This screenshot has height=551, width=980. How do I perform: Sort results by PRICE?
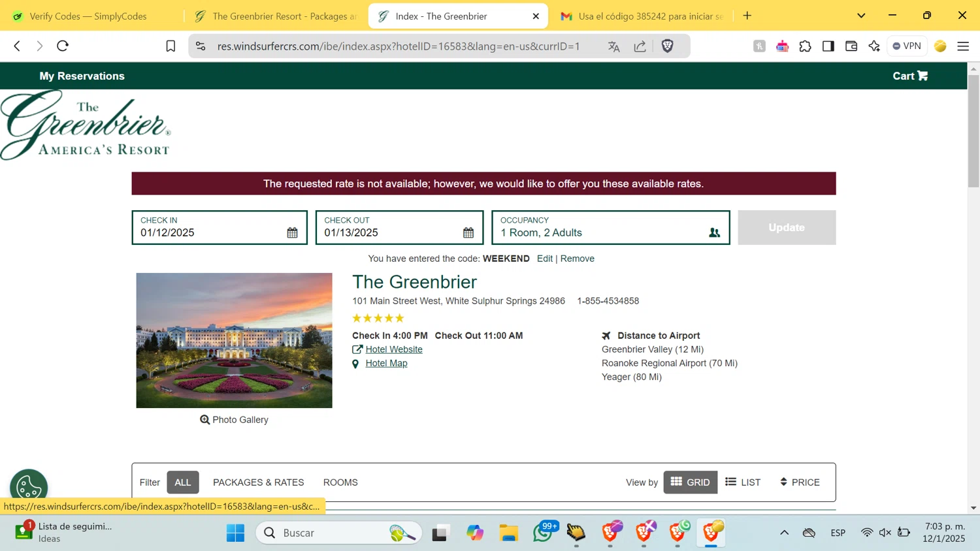click(800, 482)
